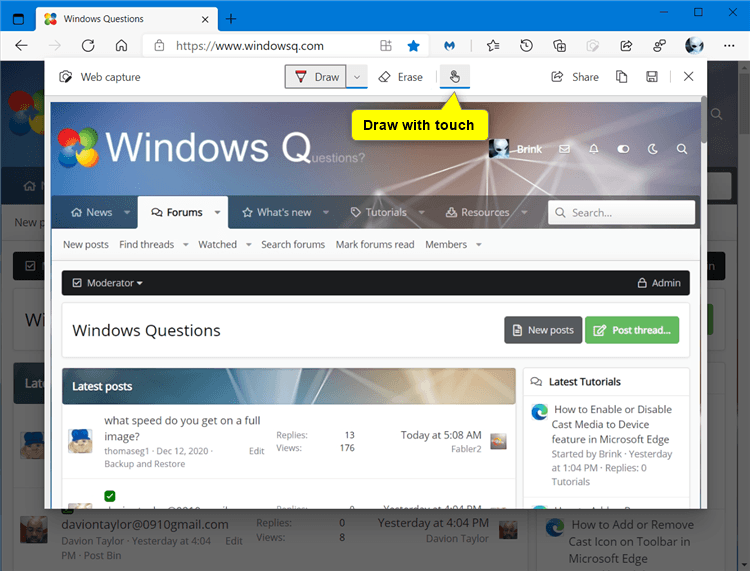This screenshot has width=750, height=571.
Task: Open the alerts bell icon
Action: (x=594, y=149)
